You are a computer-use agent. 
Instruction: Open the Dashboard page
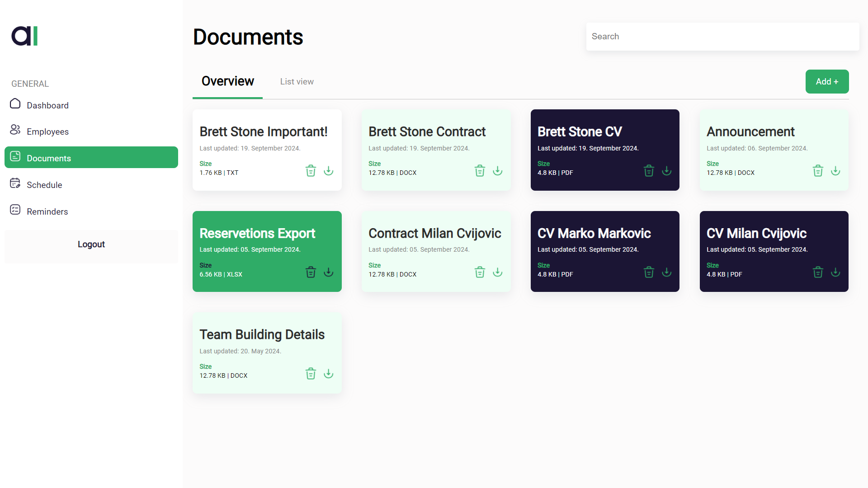pos(47,105)
